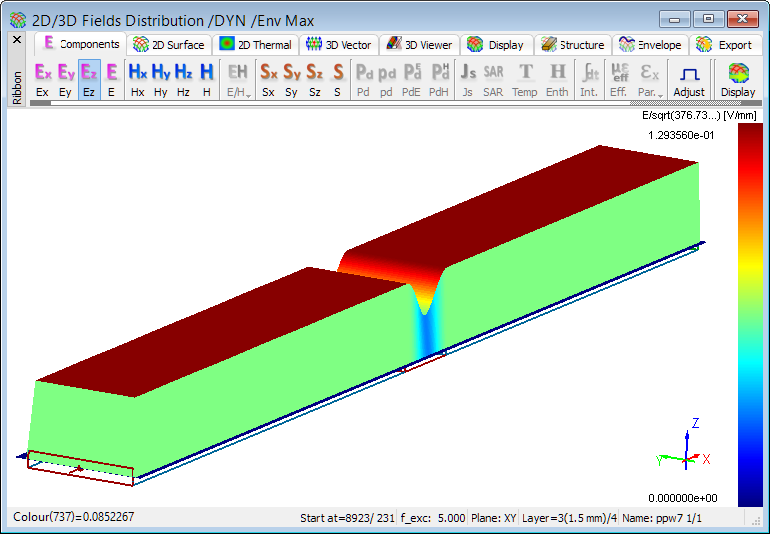Viewport: 770px width, 534px height.
Task: Collapse the Ribbon side panel label
Action: click(x=16, y=86)
